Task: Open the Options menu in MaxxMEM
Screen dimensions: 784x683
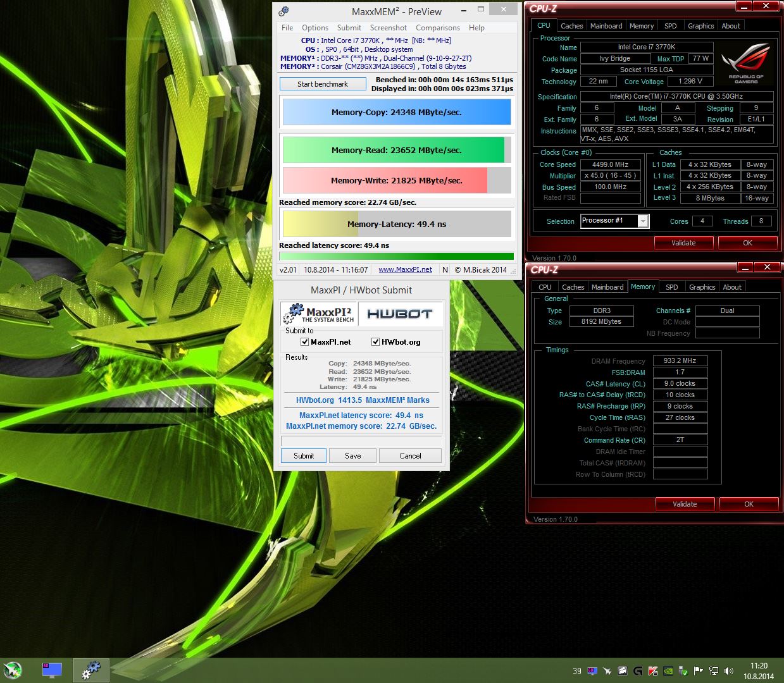Action: coord(315,28)
